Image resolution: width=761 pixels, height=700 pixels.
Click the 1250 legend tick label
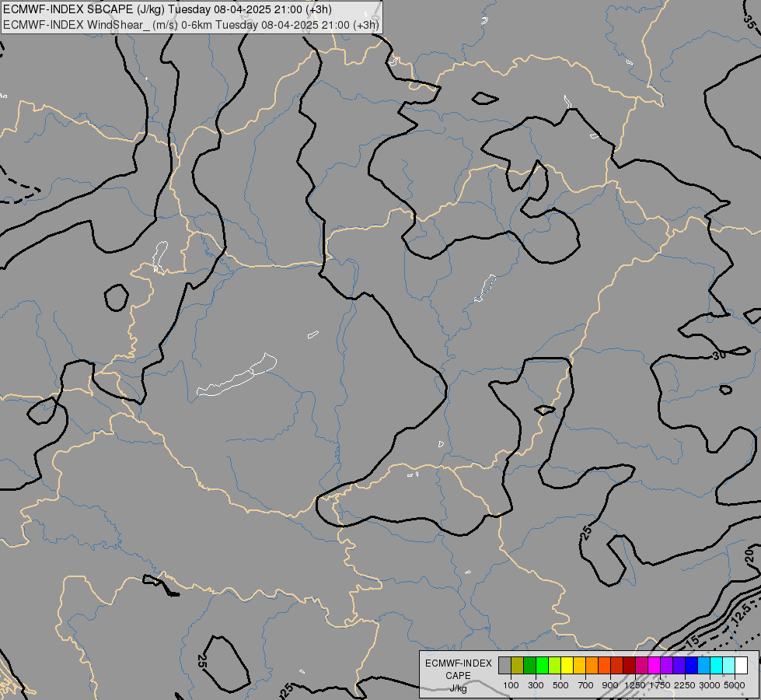(635, 685)
